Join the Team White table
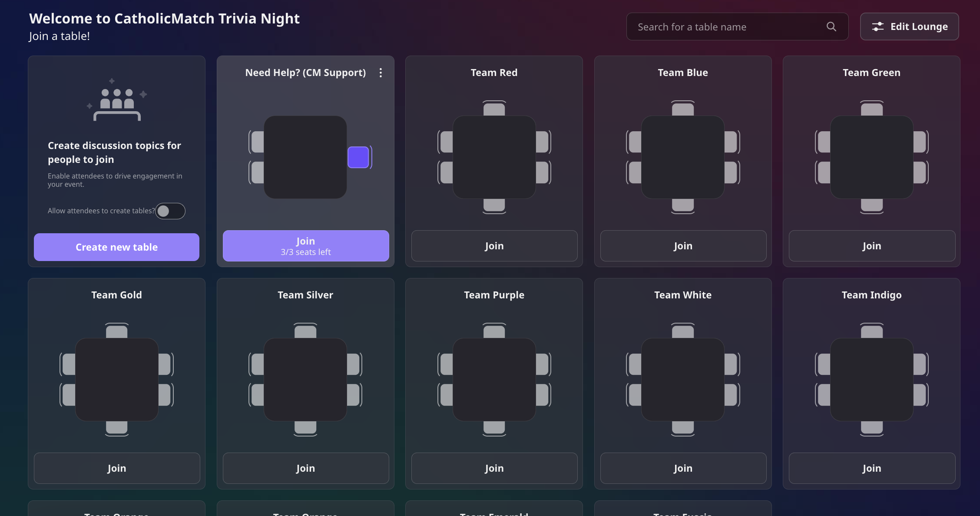 point(682,468)
